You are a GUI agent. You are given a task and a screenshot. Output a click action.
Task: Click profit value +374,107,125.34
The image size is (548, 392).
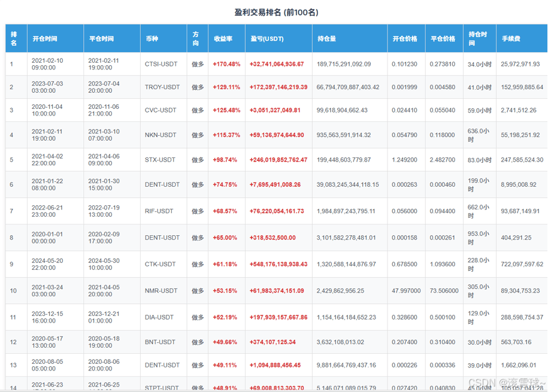pos(273,342)
